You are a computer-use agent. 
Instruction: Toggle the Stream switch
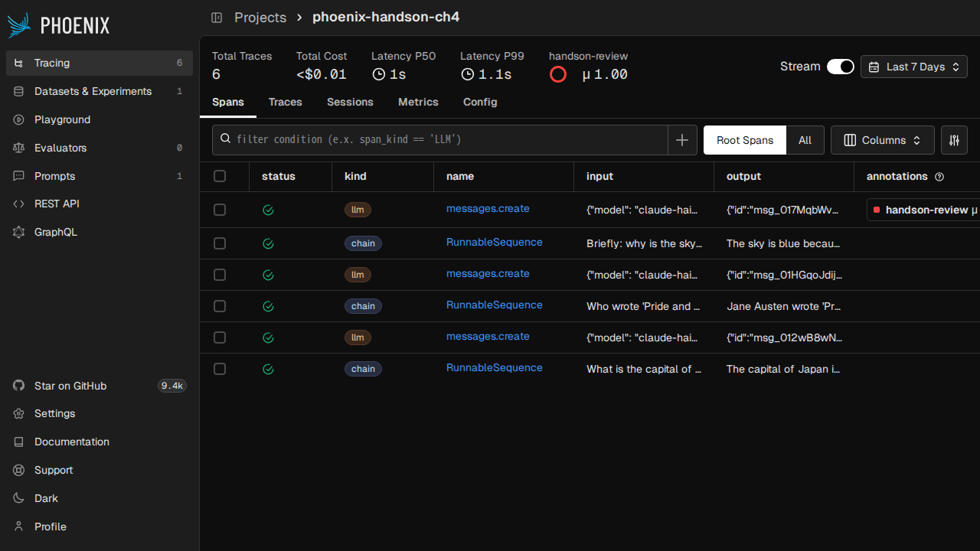click(840, 67)
